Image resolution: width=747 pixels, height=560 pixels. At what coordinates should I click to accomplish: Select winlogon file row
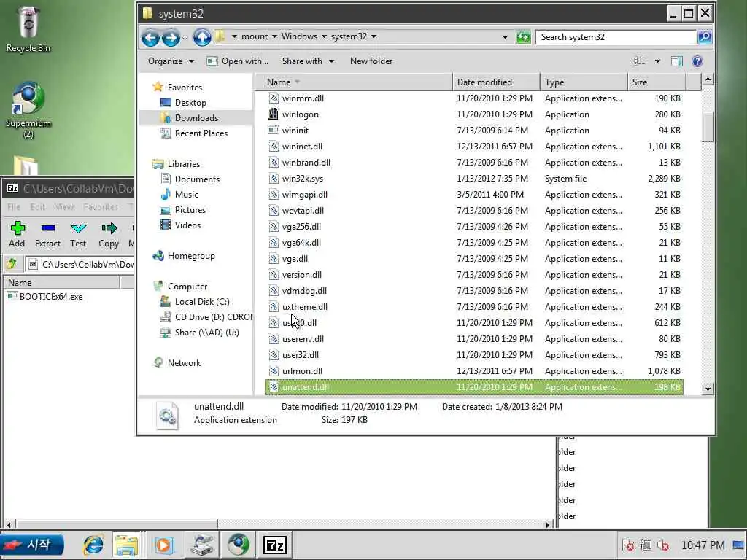474,114
